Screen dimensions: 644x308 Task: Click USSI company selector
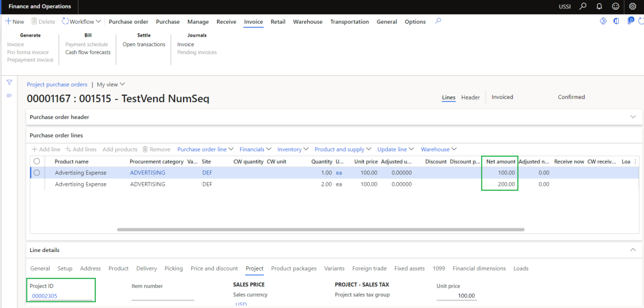(x=565, y=6)
